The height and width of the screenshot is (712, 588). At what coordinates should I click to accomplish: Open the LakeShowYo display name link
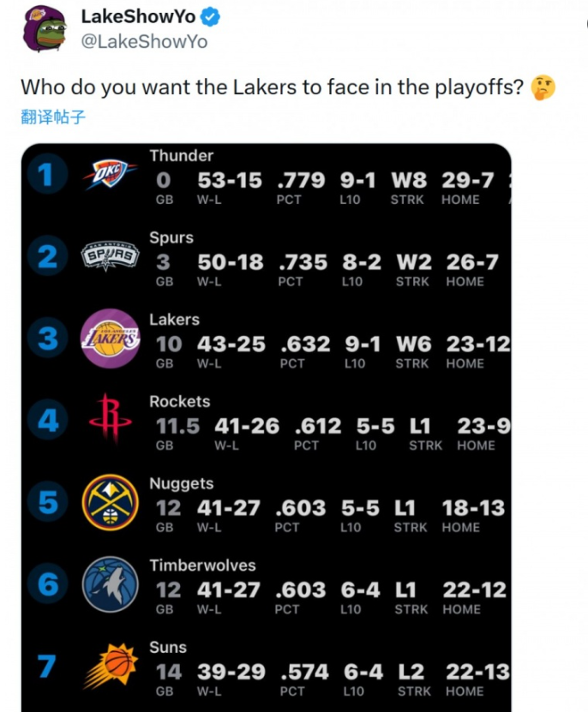point(137,17)
